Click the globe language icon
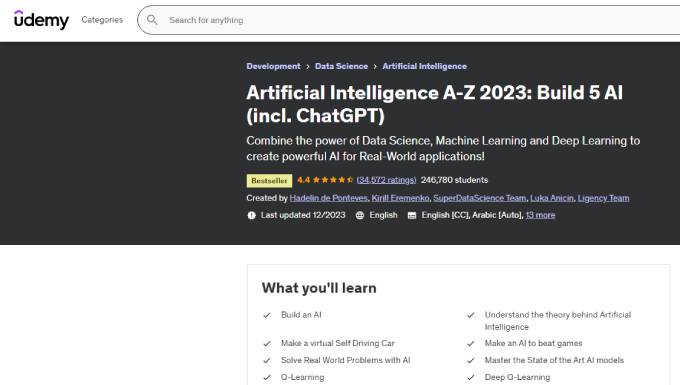This screenshot has width=680, height=385. (360, 215)
